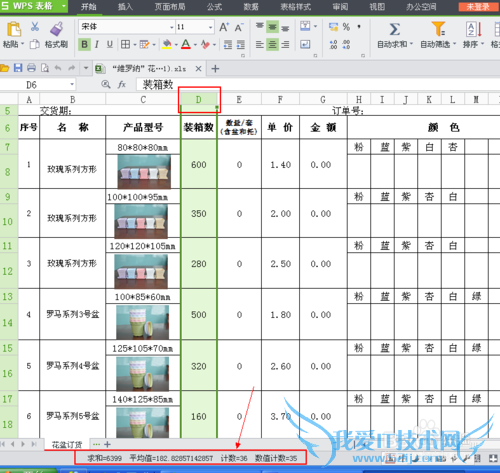Open the WPS 表格 application menu

point(33,6)
